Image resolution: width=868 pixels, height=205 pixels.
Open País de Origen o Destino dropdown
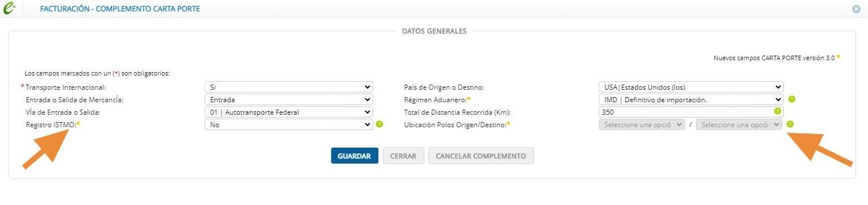click(691, 87)
